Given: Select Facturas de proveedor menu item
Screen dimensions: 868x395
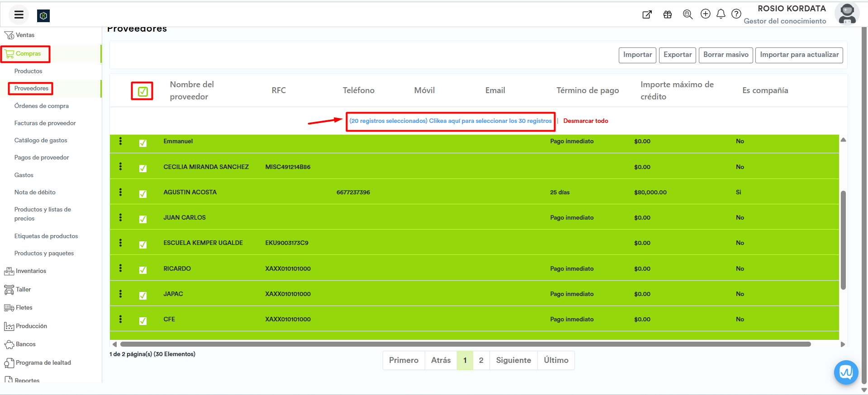Looking at the screenshot, I should click(45, 123).
